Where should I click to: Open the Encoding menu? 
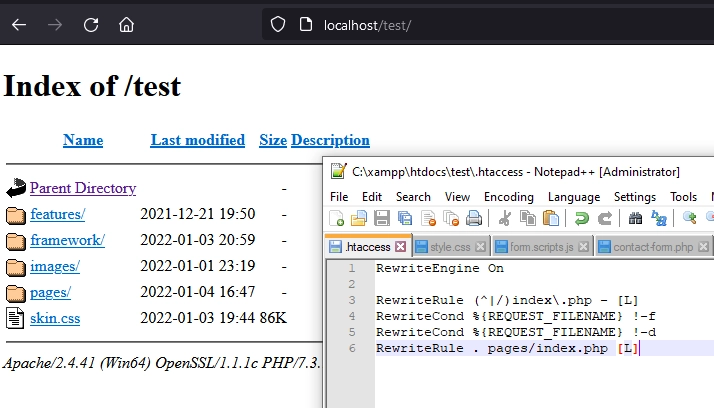(x=509, y=197)
